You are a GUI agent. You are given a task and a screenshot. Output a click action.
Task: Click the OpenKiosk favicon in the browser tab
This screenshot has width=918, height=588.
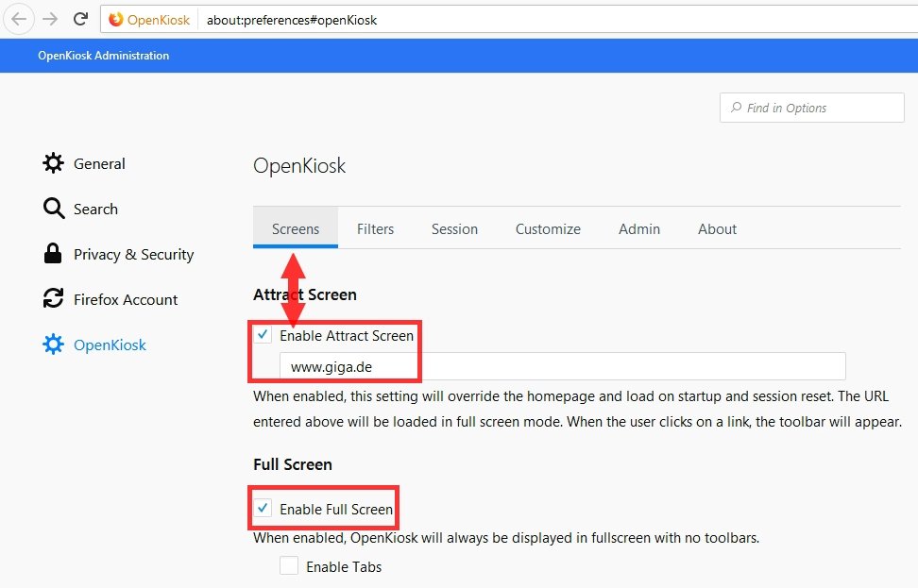tap(114, 18)
